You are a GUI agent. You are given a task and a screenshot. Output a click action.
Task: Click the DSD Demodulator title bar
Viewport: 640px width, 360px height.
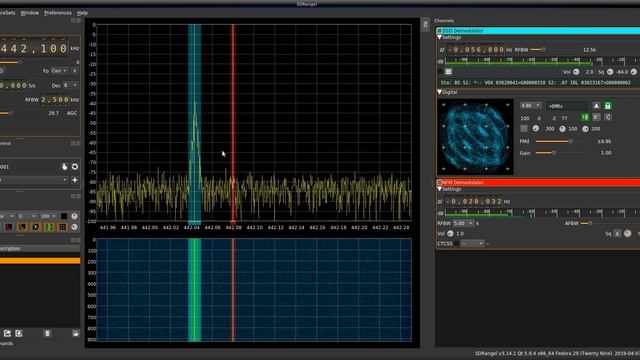[x=538, y=31]
